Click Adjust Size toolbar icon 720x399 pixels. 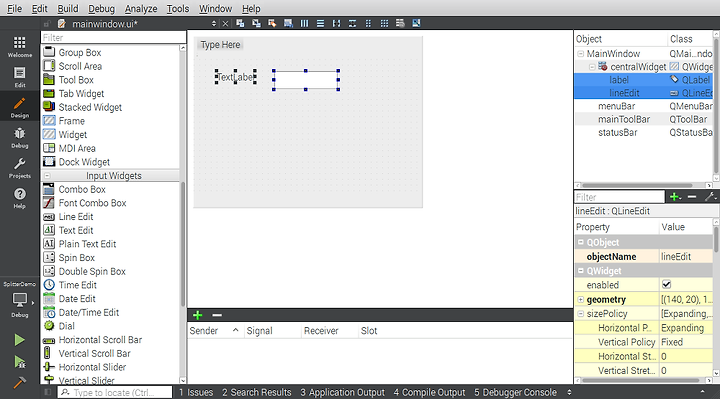pos(416,23)
